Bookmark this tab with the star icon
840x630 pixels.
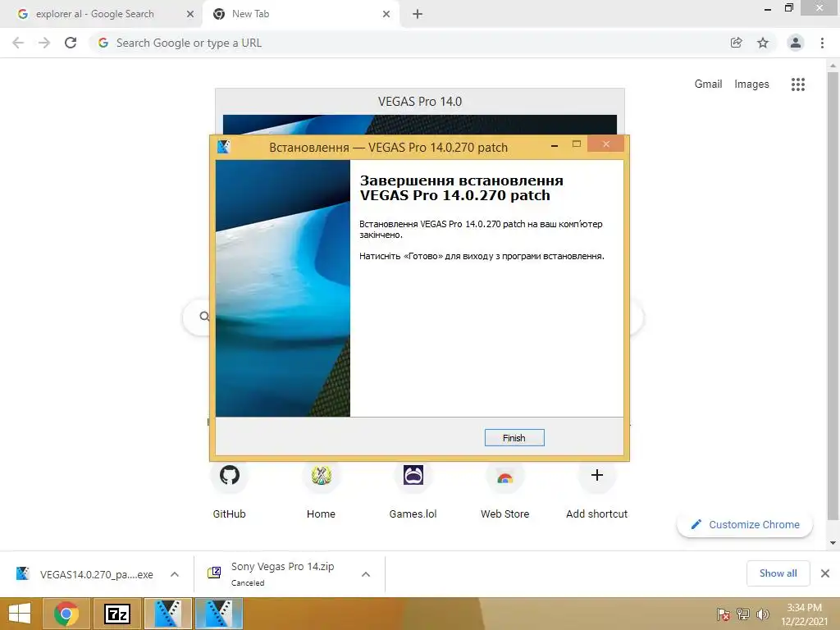tap(763, 43)
